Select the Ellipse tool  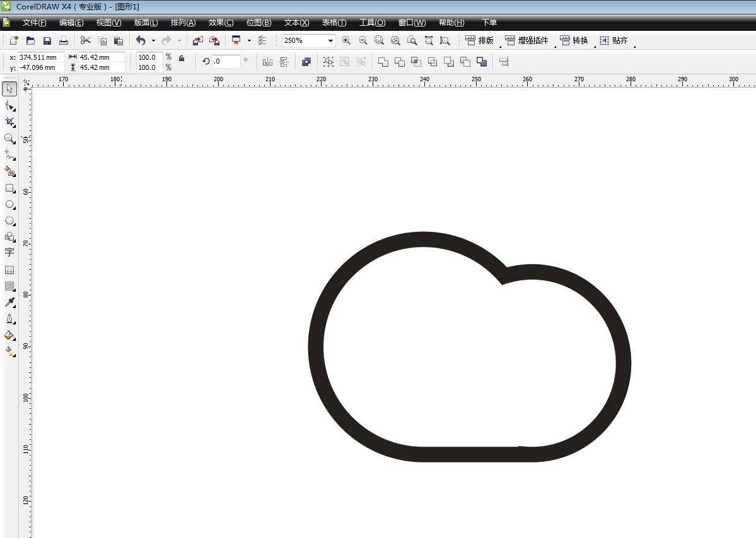point(9,205)
